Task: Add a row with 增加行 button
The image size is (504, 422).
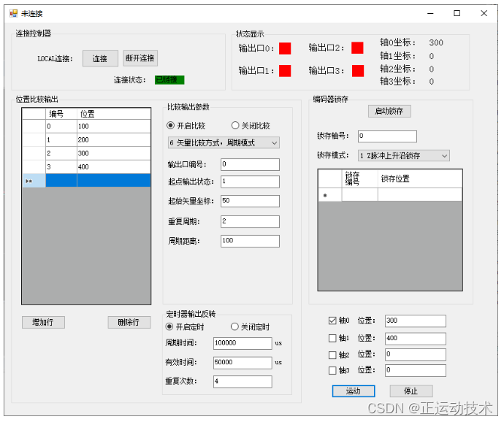Action: pyautogui.click(x=43, y=323)
